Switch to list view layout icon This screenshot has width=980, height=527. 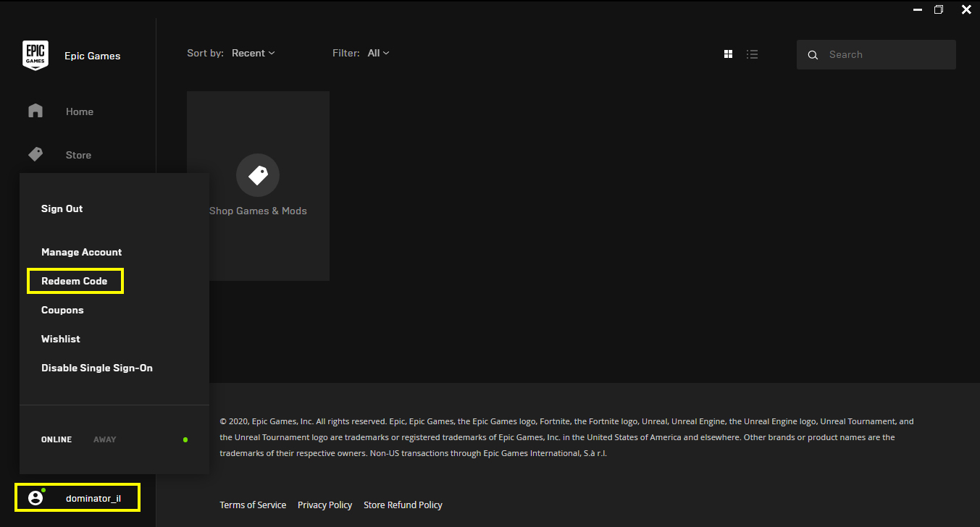coord(753,54)
